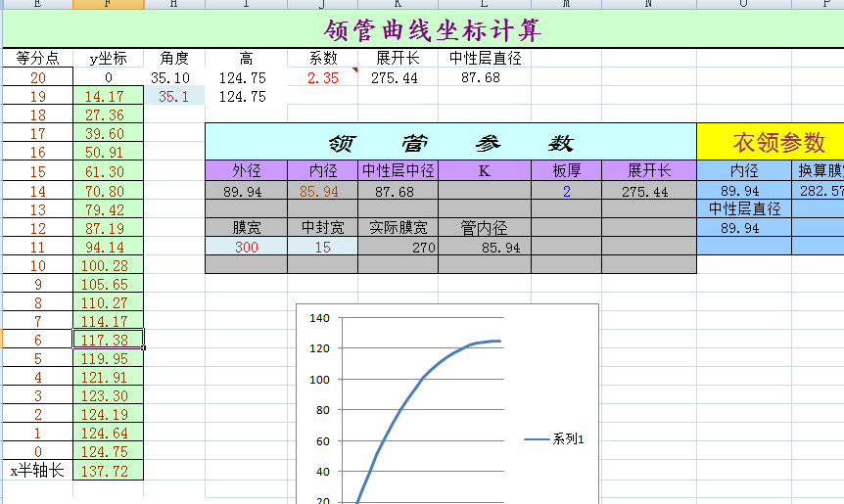Select the 领管参数 banner cell
The height and width of the screenshot is (504, 844).
451,142
